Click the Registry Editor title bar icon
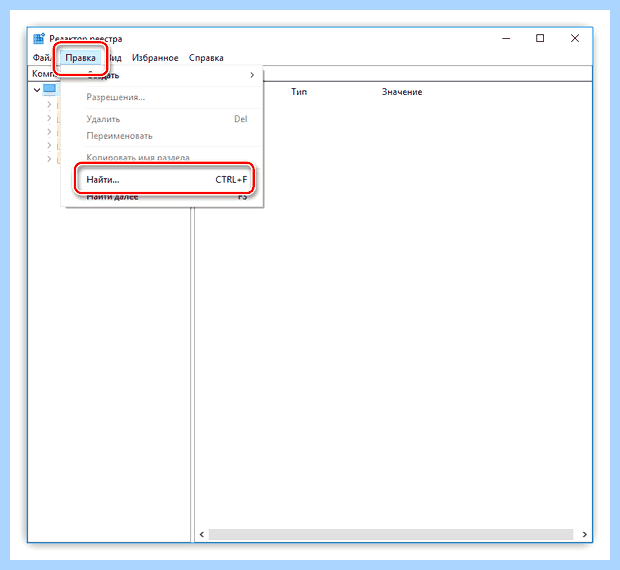This screenshot has height=570, width=620. 39,39
